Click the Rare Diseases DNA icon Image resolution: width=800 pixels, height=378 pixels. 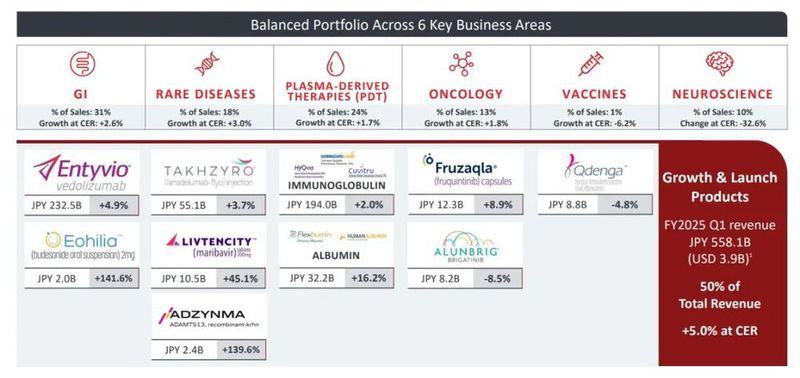tap(207, 65)
